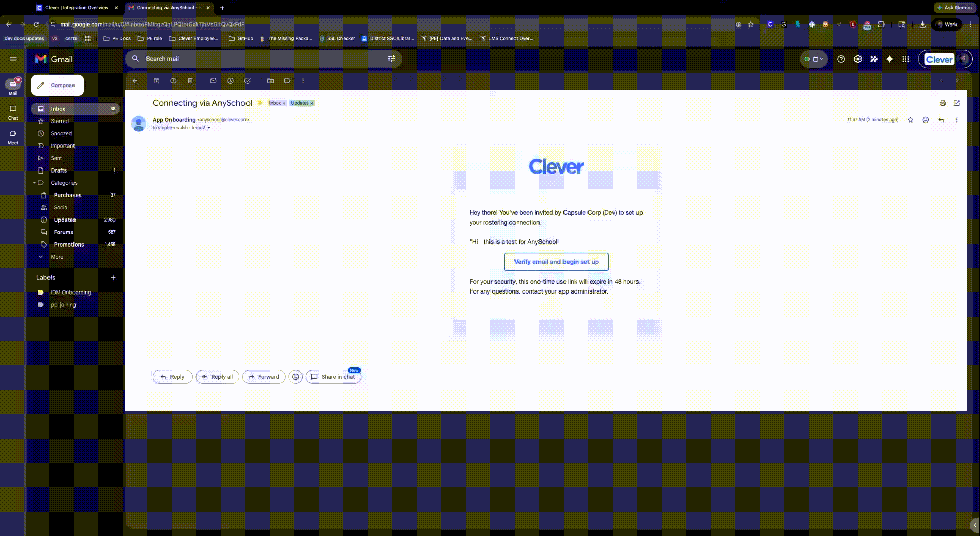Click the Reply button below the email

(173, 377)
